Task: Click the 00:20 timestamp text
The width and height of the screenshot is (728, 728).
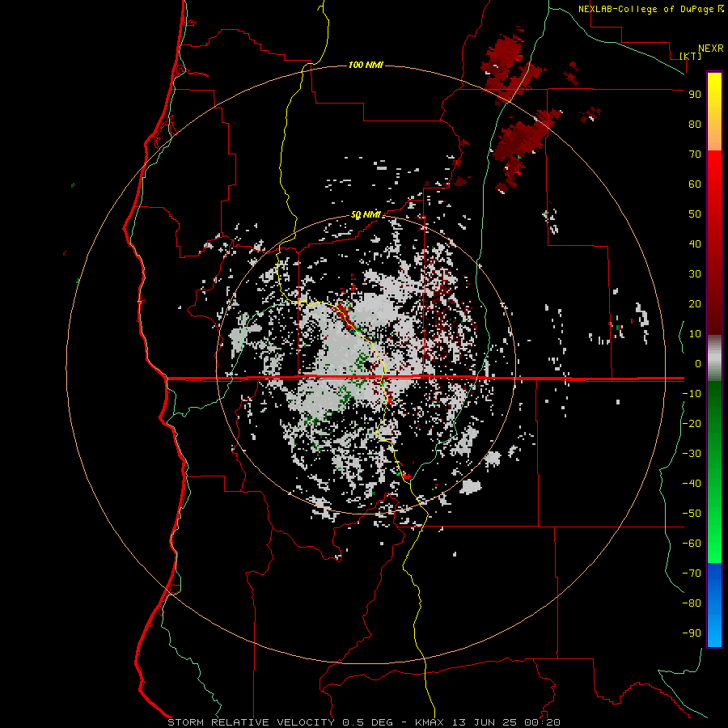Action: tap(542, 722)
